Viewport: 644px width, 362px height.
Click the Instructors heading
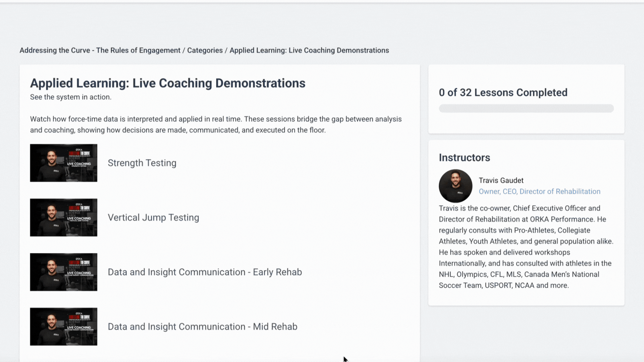coord(464,158)
